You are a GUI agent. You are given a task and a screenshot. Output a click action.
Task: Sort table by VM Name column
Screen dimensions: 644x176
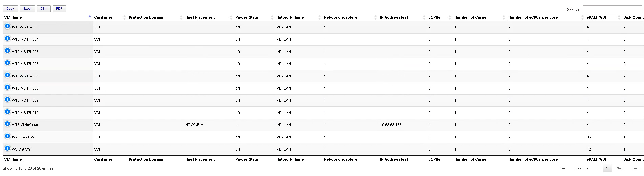coord(13,17)
